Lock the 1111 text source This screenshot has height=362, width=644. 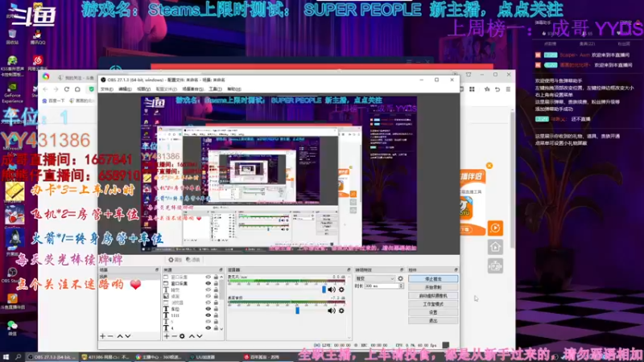tap(216, 315)
